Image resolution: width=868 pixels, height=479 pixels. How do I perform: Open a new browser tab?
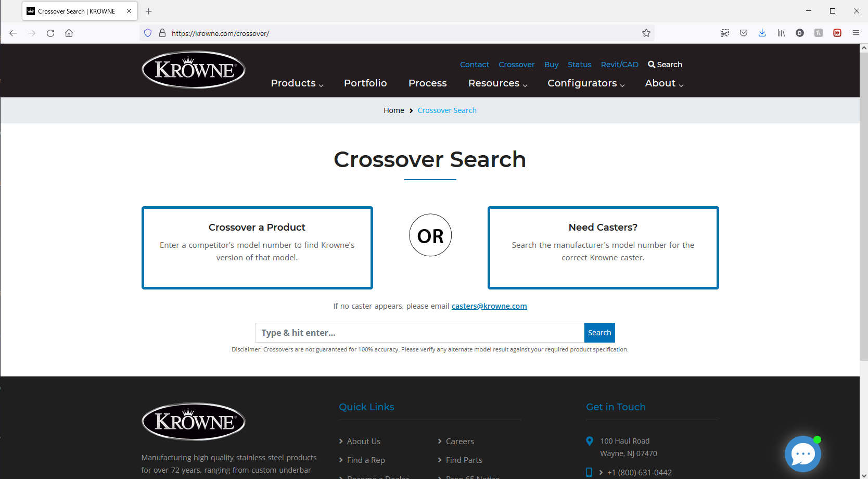[149, 11]
